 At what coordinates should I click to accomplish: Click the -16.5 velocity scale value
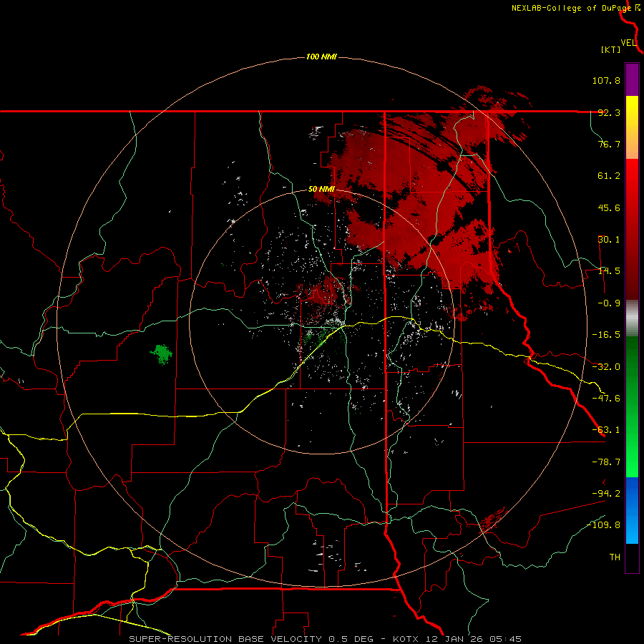click(x=606, y=335)
